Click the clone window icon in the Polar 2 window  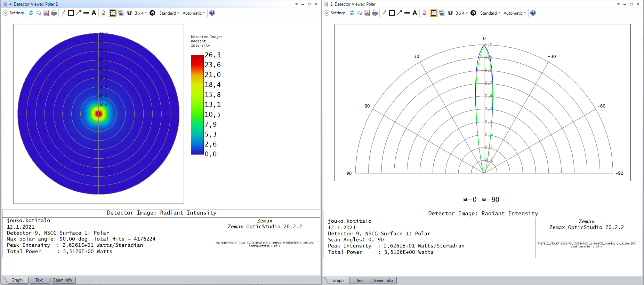[x=121, y=13]
